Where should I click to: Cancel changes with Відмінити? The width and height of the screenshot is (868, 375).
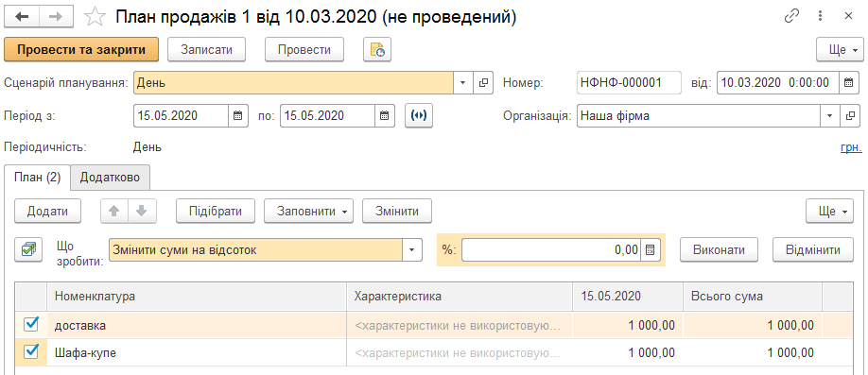point(813,249)
